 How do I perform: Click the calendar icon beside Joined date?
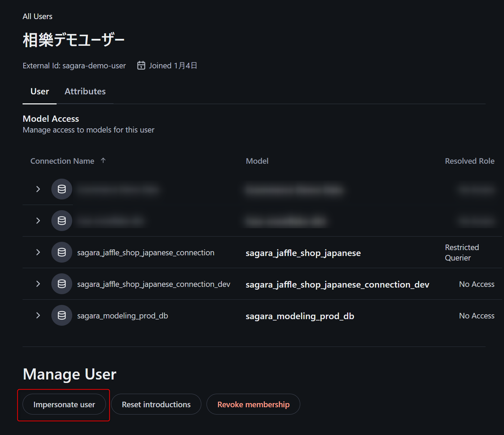(x=141, y=66)
